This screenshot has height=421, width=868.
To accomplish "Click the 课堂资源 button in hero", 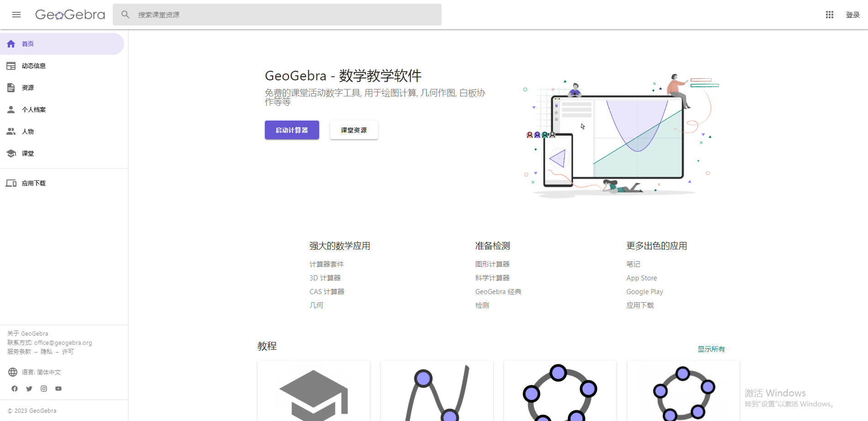I will [354, 130].
